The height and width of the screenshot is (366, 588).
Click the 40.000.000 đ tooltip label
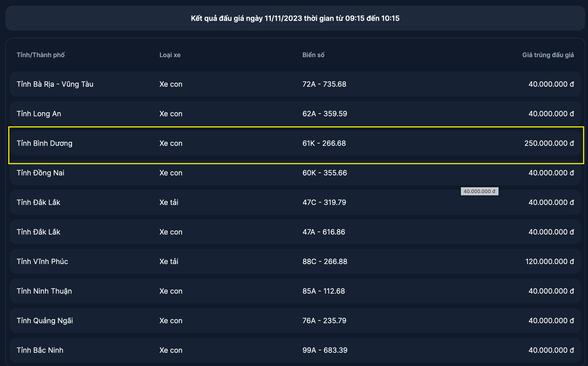480,191
